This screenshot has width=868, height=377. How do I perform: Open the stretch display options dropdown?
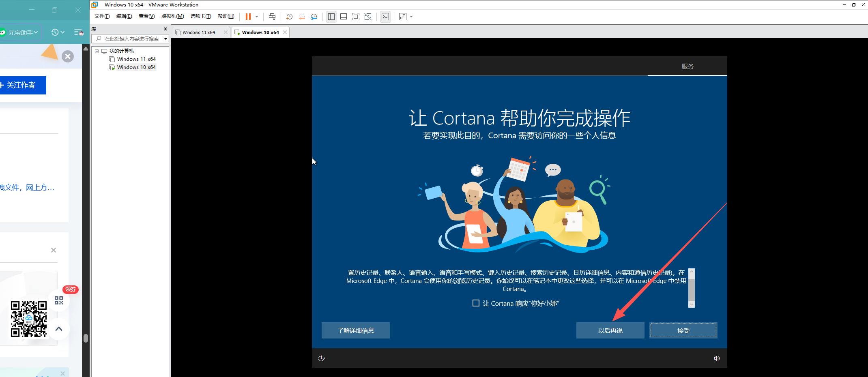click(411, 17)
